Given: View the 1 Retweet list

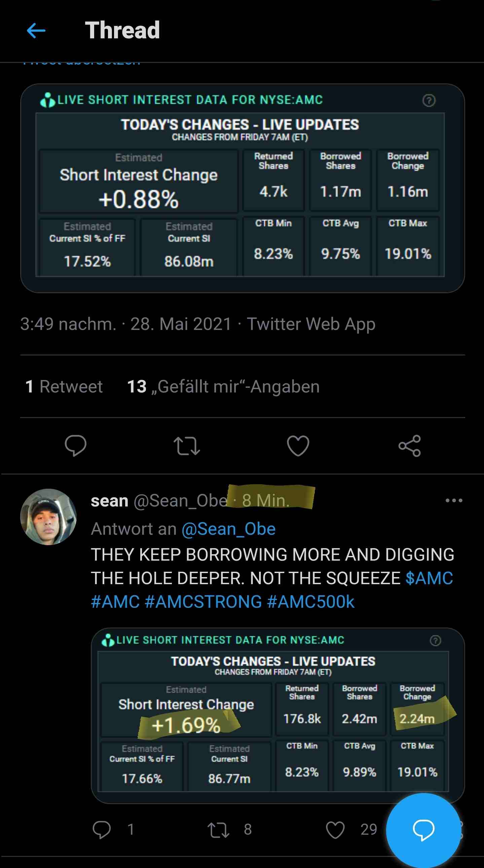Looking at the screenshot, I should pyautogui.click(x=64, y=386).
